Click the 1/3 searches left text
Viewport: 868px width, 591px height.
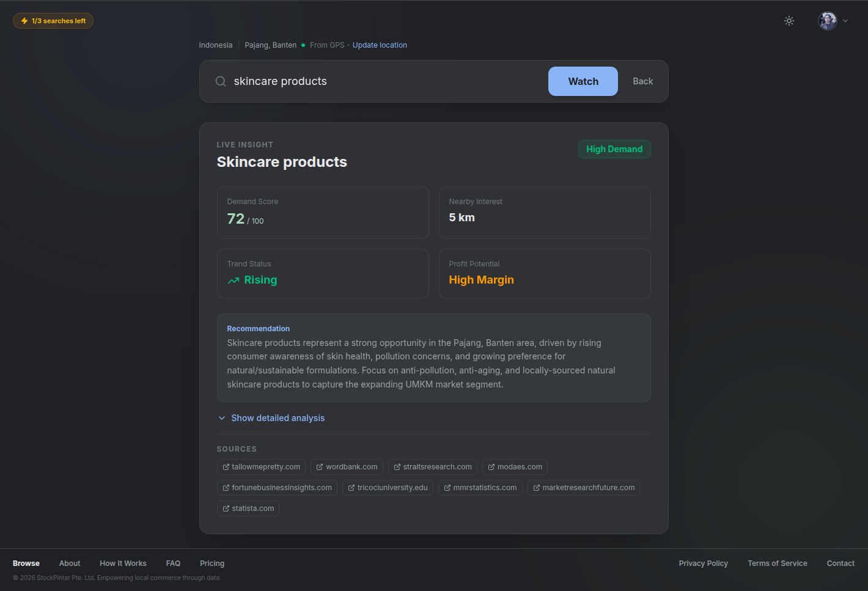59,21
